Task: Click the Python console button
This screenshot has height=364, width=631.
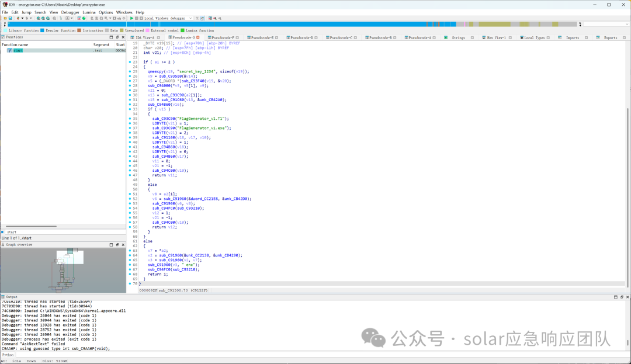Action: point(8,355)
